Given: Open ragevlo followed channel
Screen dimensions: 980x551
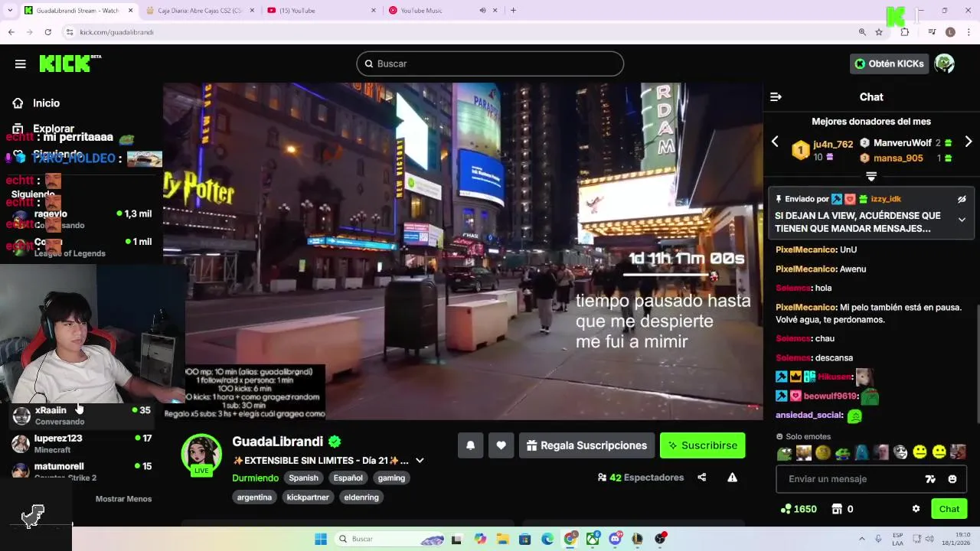Looking at the screenshot, I should point(81,219).
